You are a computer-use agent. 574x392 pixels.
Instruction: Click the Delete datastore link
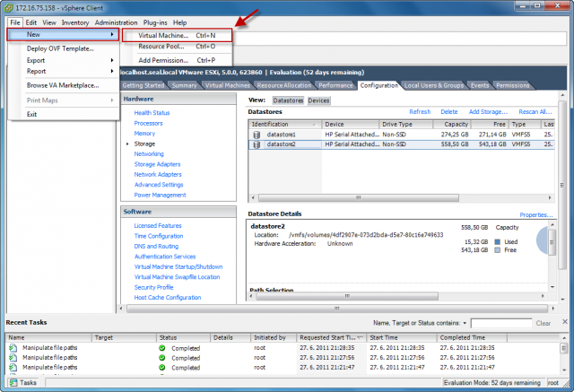point(449,111)
